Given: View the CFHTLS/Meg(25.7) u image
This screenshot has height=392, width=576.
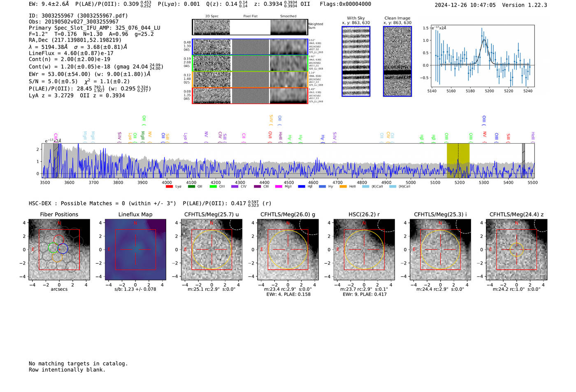Looking at the screenshot, I should coord(211,250).
